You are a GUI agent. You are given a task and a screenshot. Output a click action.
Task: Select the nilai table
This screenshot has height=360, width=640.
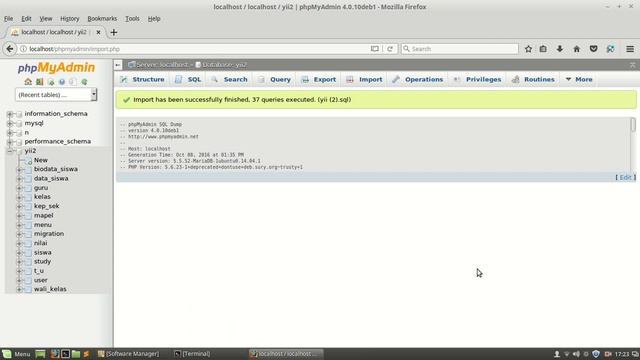pyautogui.click(x=40, y=243)
